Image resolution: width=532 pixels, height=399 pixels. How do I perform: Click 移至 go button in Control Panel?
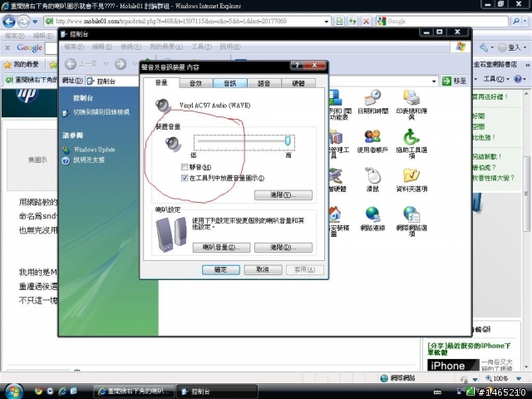pyautogui.click(x=455, y=81)
